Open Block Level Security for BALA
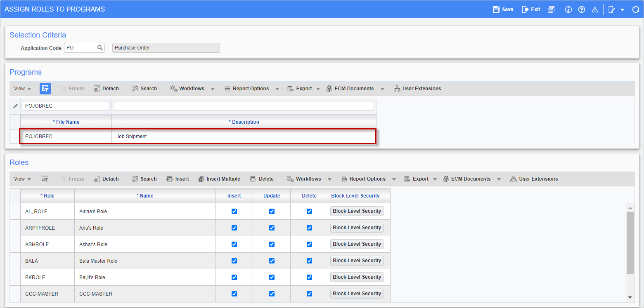Viewport: 644px width, 308px height. click(357, 261)
